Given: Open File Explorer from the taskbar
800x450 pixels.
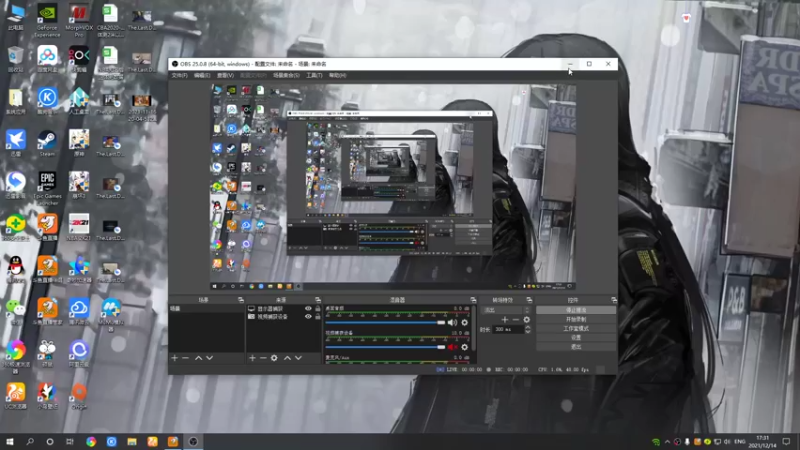Looking at the screenshot, I should 132,441.
